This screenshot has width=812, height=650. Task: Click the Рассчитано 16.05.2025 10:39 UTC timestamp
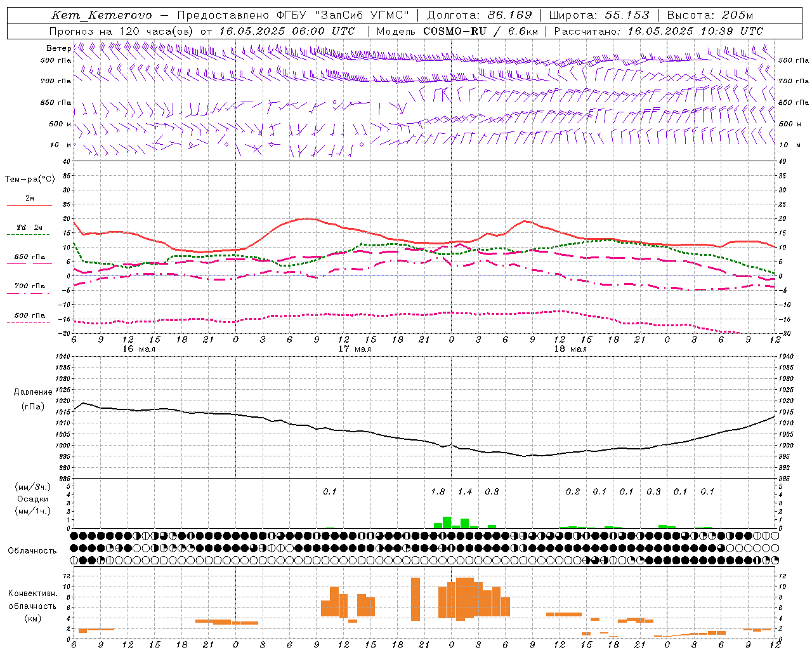pos(659,31)
